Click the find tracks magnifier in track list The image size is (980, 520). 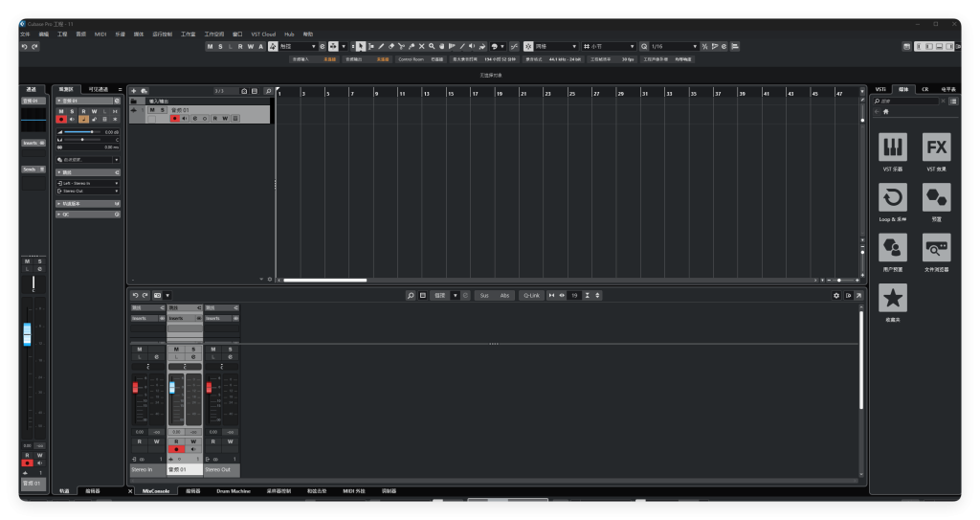click(x=268, y=91)
